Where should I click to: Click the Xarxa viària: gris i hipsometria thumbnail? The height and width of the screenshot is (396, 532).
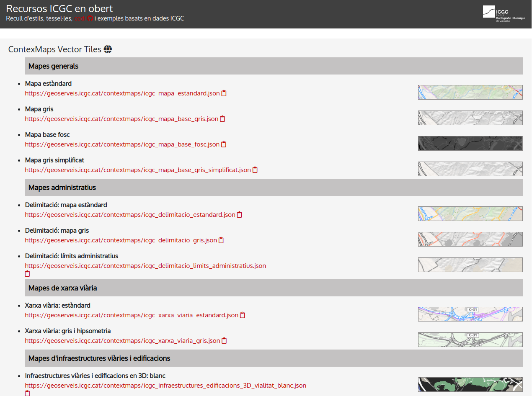click(x=470, y=339)
